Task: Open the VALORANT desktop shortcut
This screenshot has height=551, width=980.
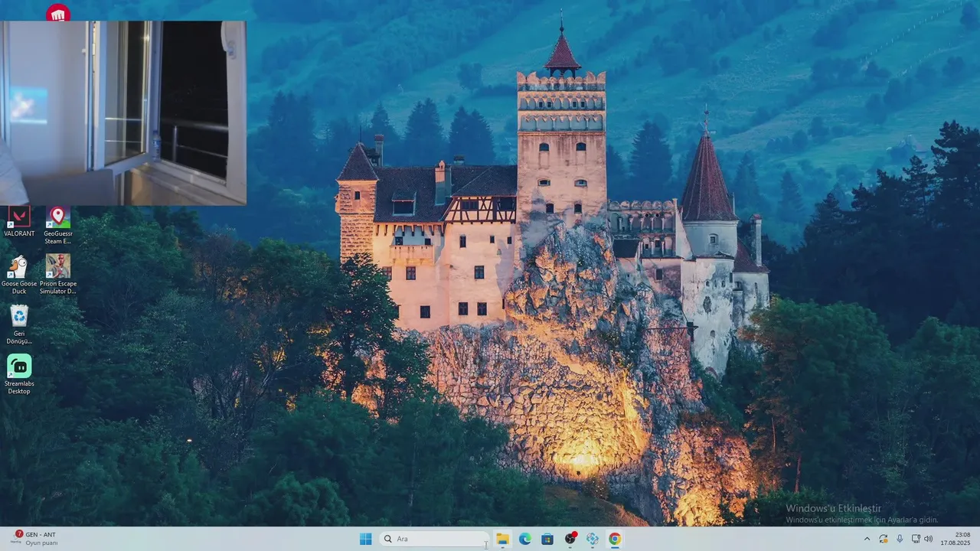Action: click(18, 221)
